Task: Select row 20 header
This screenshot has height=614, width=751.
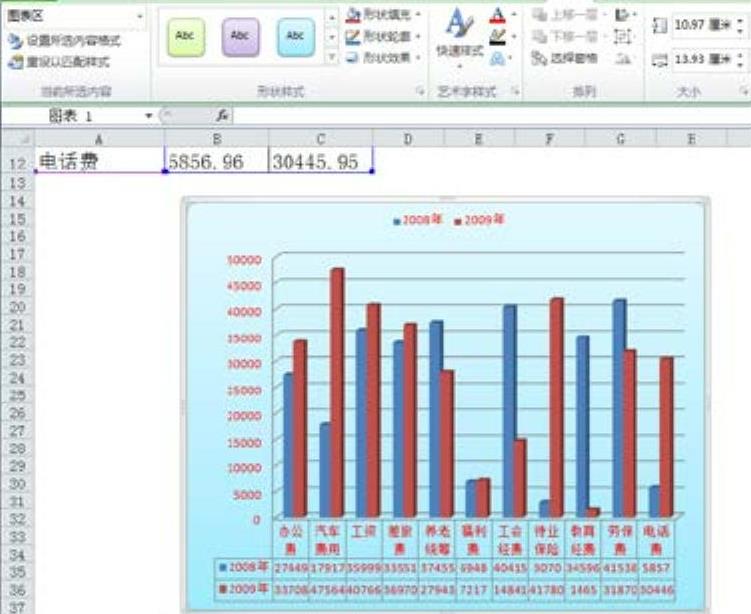Action: click(x=18, y=307)
